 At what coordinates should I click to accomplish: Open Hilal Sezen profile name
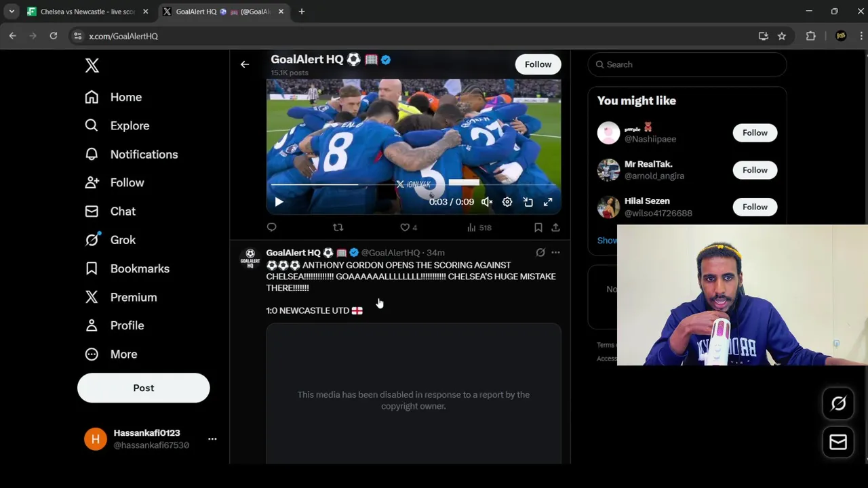tap(647, 201)
